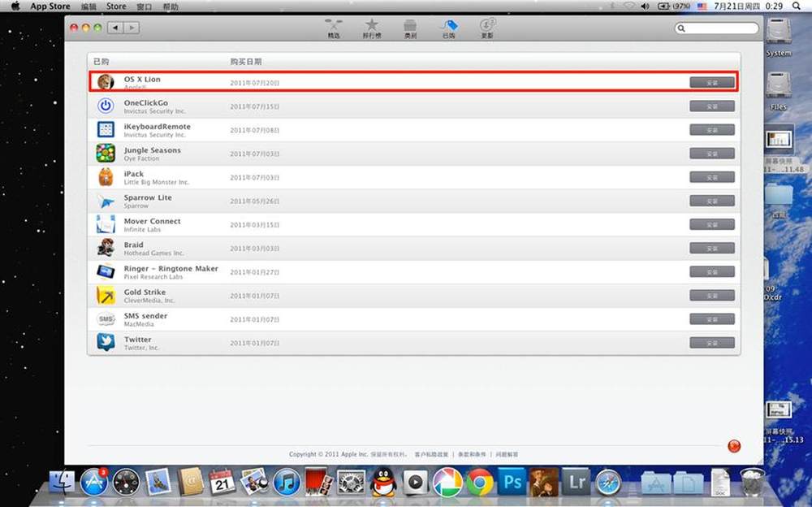Click the SMS sender app icon

pos(106,318)
